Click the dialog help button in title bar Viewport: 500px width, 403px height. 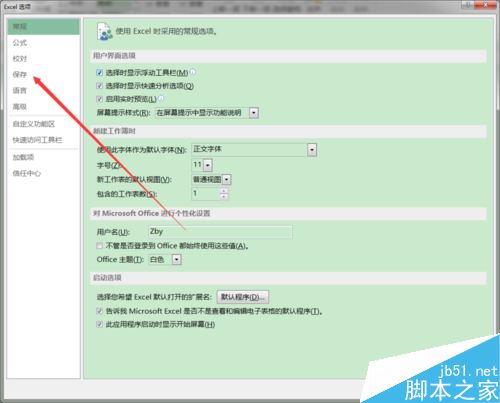point(469,5)
